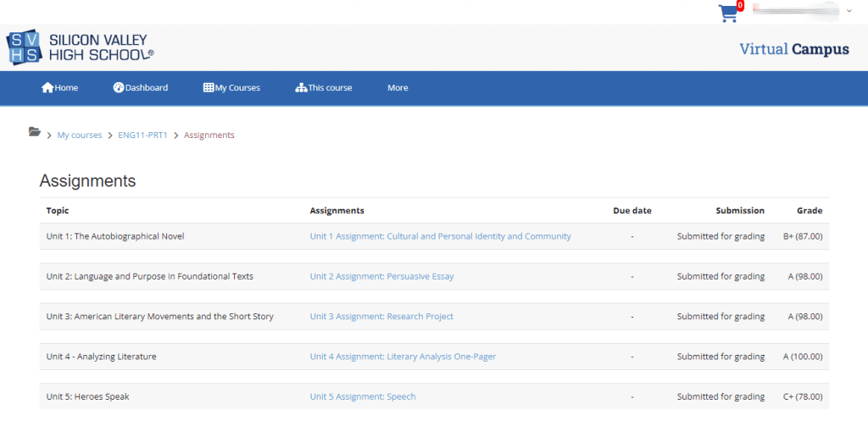Click the My Courses grid icon

[x=209, y=88]
